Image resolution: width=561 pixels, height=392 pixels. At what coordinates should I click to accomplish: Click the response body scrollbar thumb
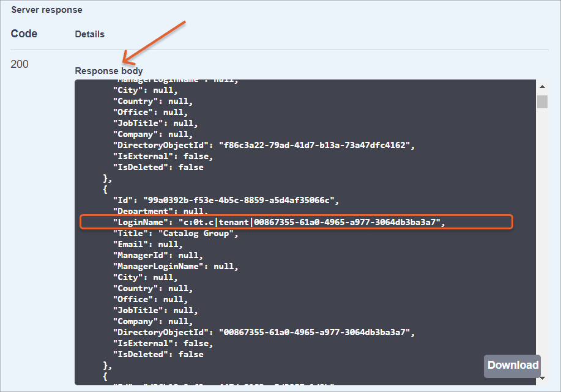point(542,102)
